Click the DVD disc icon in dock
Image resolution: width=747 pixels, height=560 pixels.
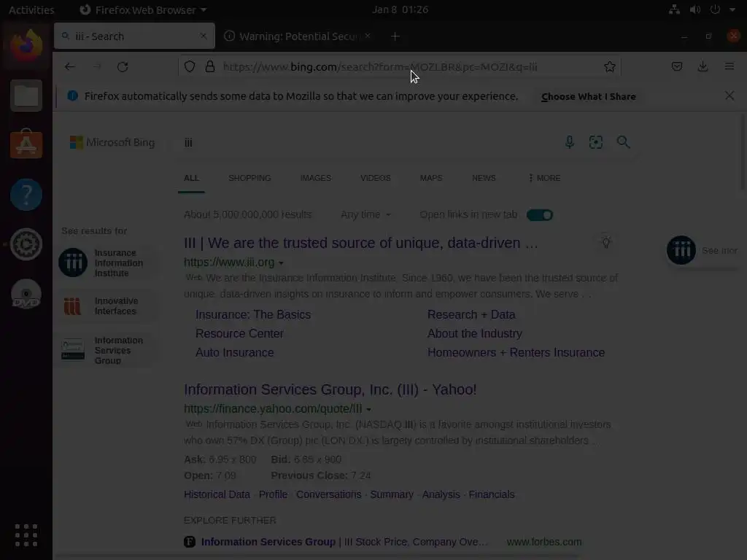pos(26,294)
